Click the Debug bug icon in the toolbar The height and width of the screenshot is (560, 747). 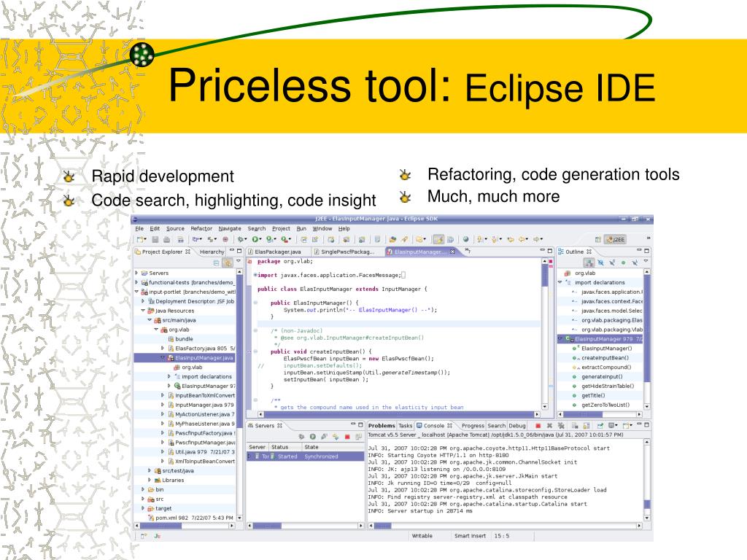[x=240, y=239]
